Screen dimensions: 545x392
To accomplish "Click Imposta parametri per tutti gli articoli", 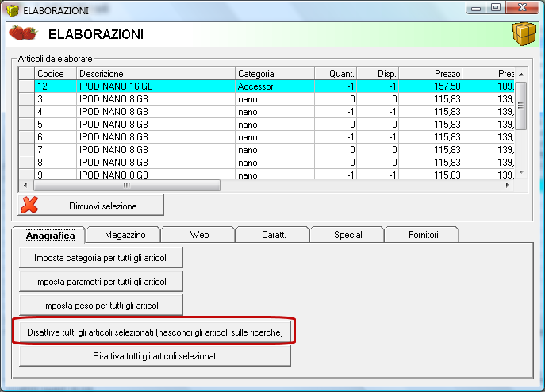I will (x=101, y=282).
